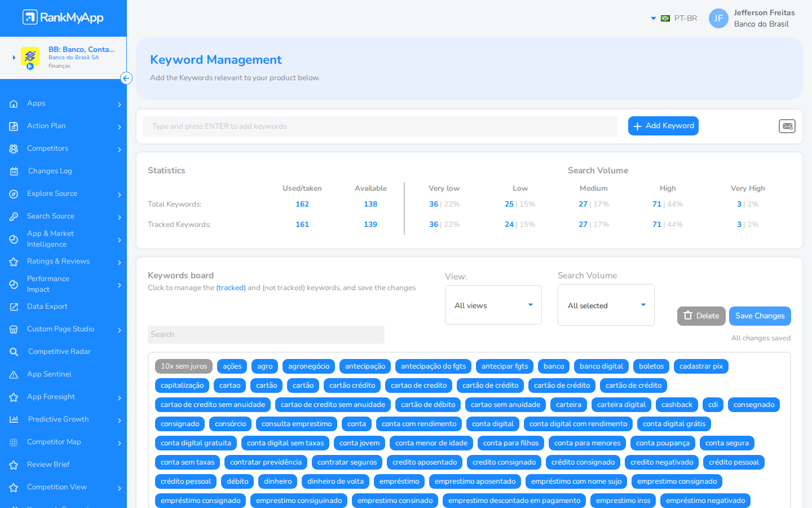Toggle the untracked keyword '10x sem juros'
This screenshot has height=508, width=812.
point(184,366)
